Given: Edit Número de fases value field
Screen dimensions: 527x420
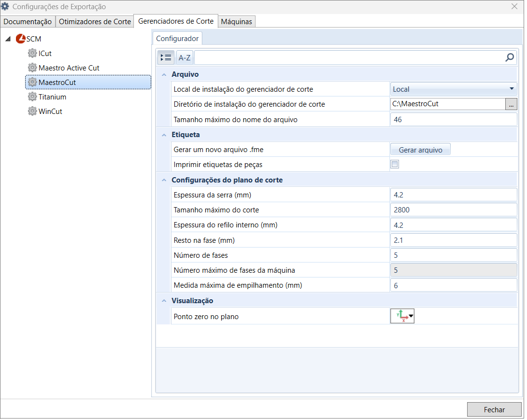Looking at the screenshot, I should (x=454, y=255).
